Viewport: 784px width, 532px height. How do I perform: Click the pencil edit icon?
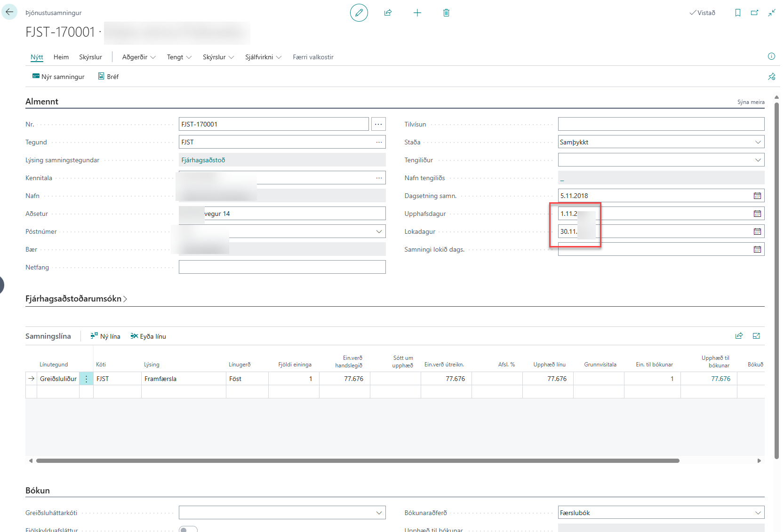click(x=359, y=13)
